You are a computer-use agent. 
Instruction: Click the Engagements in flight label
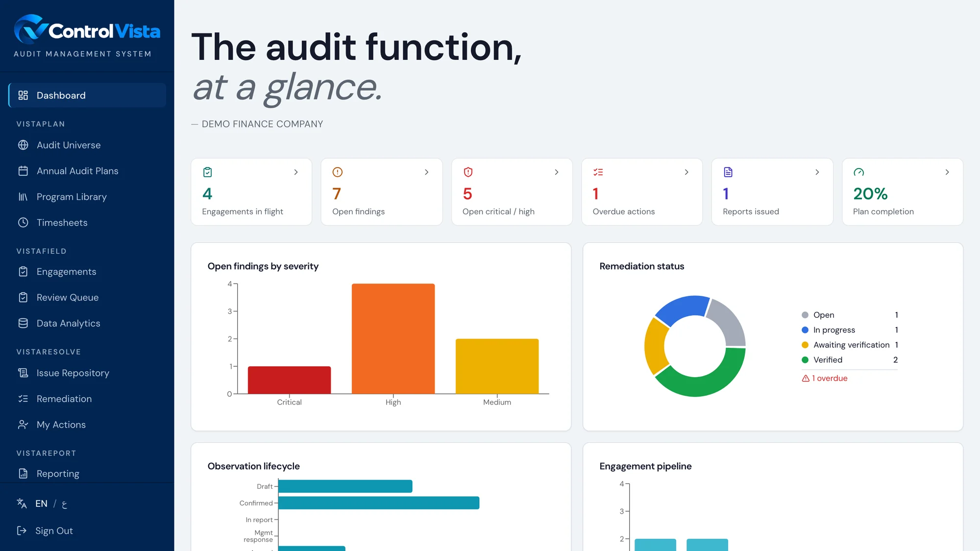[243, 212]
